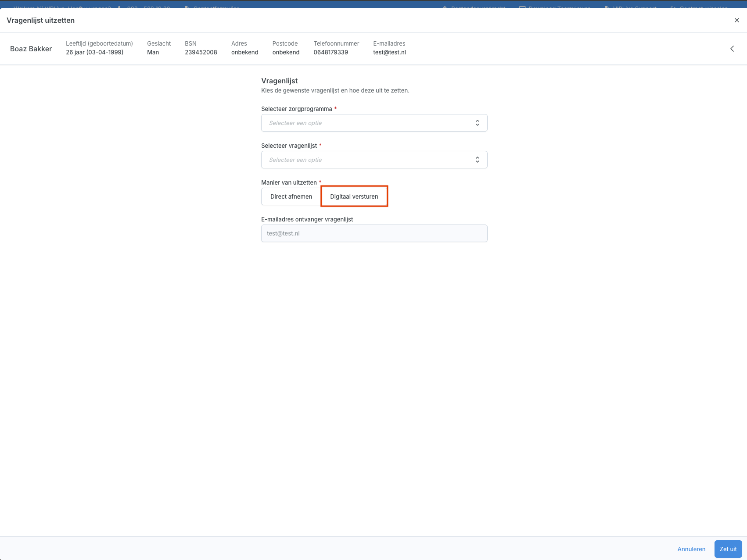The image size is (747, 560).
Task: Click the Vragenlijst uitzetten dialog title
Action: [41, 20]
